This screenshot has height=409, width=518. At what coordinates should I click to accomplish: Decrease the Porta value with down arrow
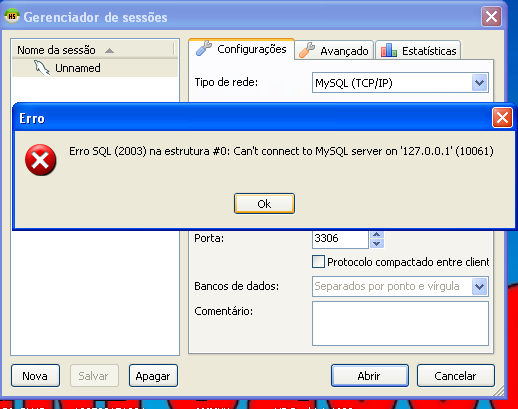(x=377, y=244)
